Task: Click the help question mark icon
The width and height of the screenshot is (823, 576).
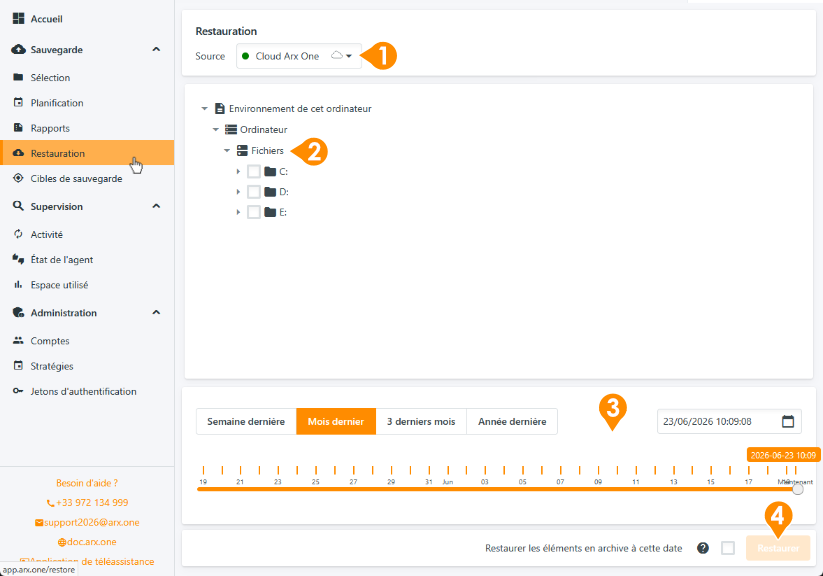Action: (x=703, y=548)
